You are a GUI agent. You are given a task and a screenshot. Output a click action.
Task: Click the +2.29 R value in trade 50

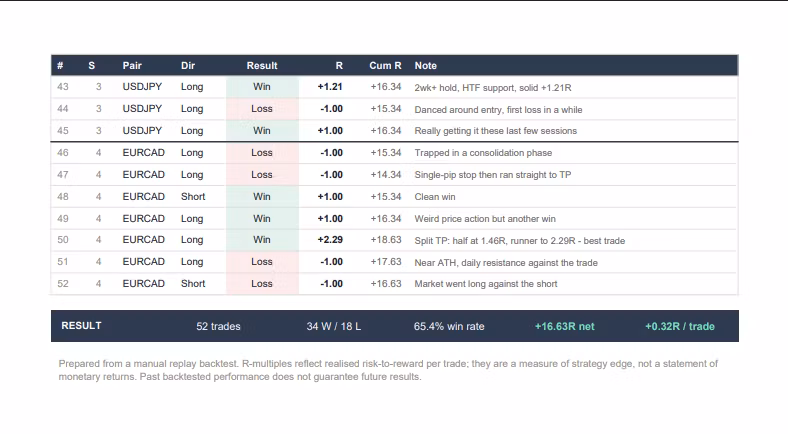coord(330,240)
